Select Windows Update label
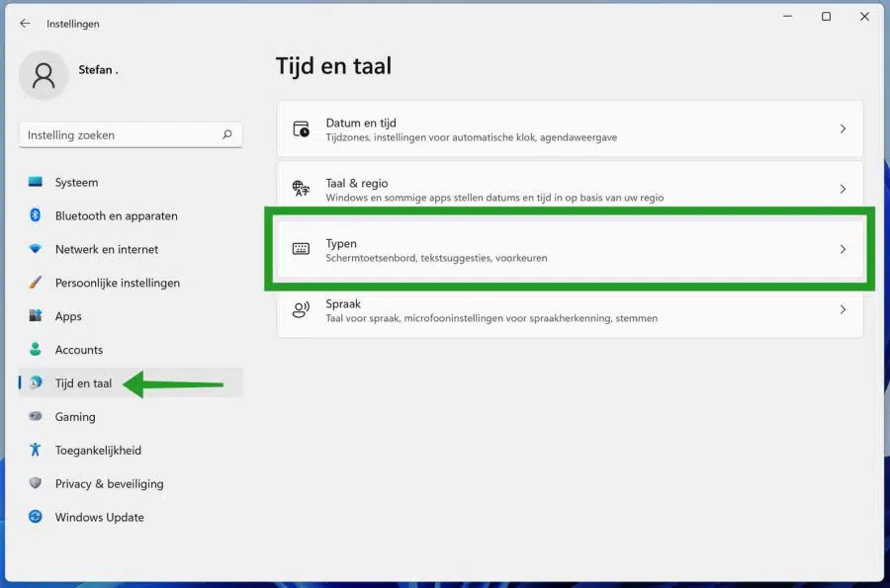Viewport: 890px width, 588px height. (99, 517)
